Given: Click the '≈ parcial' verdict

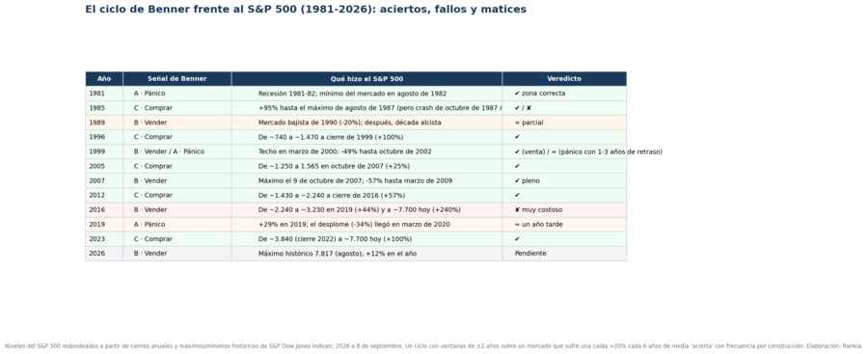Looking at the screenshot, I should pyautogui.click(x=529, y=123).
